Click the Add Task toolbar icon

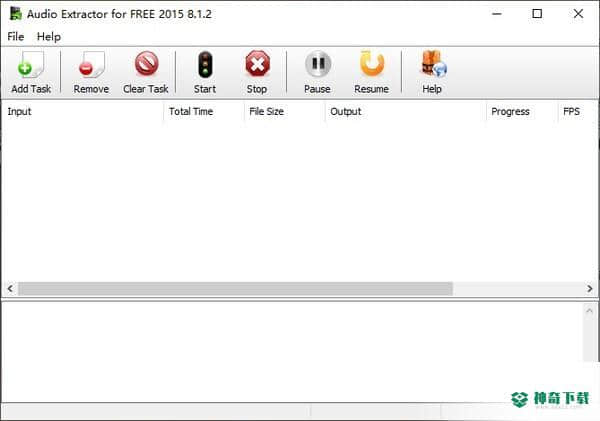[31, 65]
